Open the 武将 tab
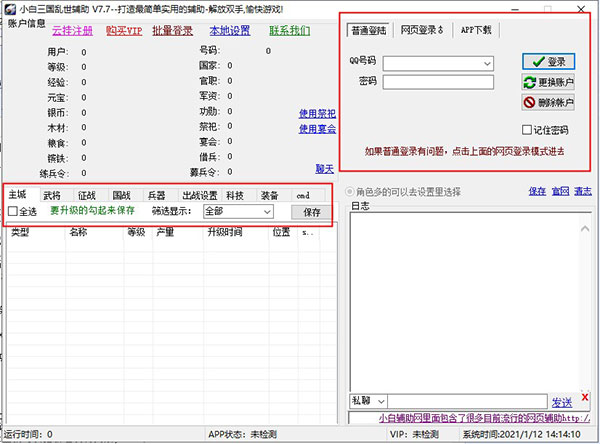The image size is (600, 444). coord(51,195)
